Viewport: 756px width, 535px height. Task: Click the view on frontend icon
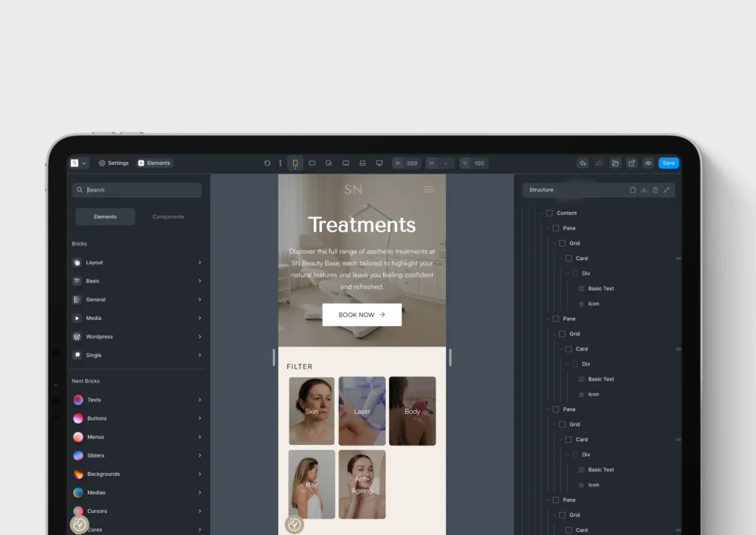(632, 163)
